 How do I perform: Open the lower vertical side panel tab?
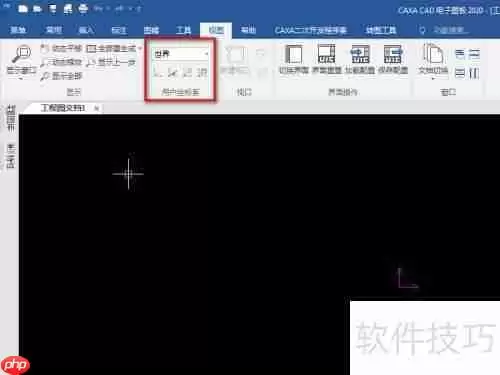click(11, 156)
